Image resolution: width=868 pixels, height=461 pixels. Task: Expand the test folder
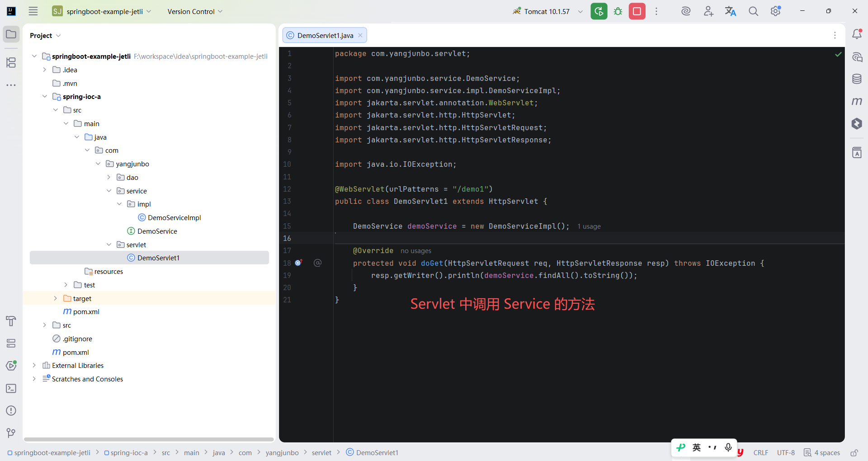click(66, 285)
